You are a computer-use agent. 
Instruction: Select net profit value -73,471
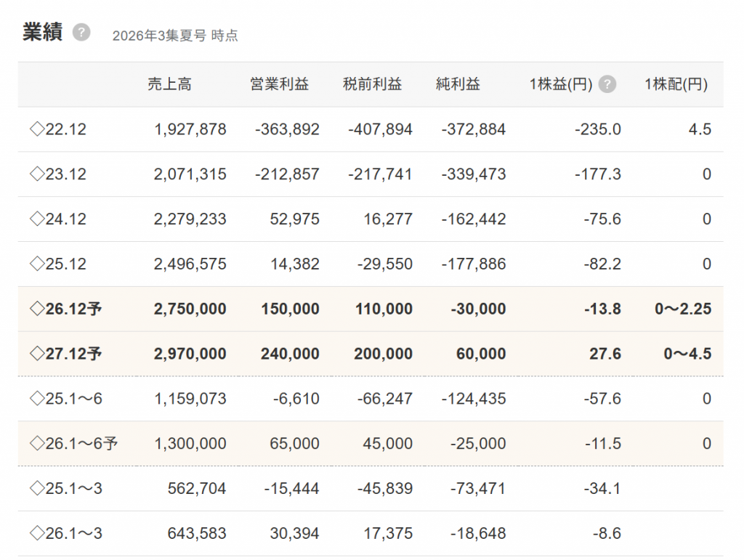[478, 488]
